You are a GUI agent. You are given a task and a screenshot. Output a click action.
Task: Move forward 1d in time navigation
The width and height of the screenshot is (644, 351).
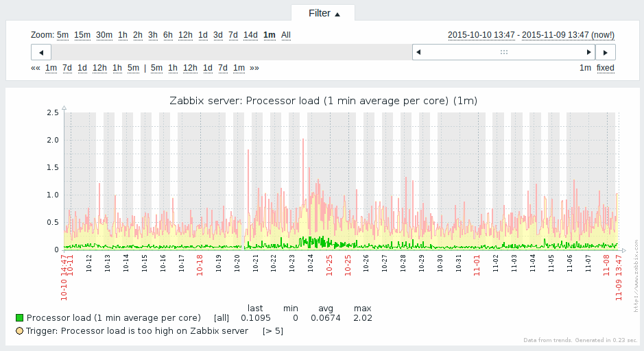click(x=208, y=68)
